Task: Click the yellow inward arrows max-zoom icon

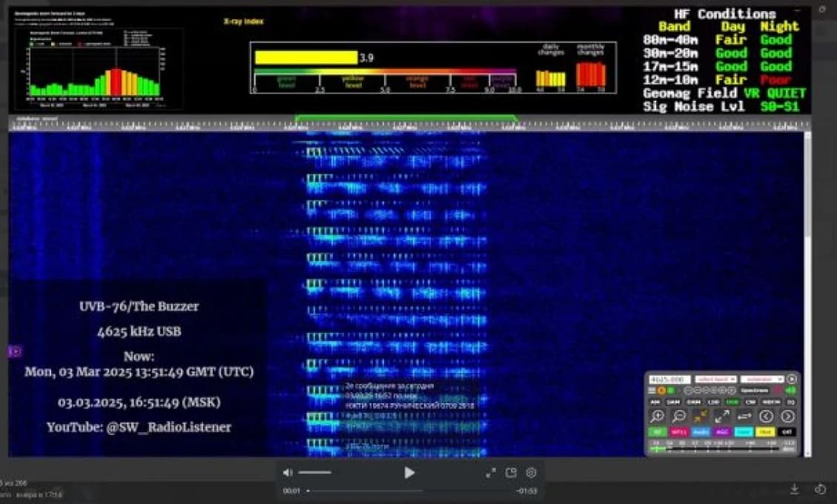Action: tap(701, 417)
